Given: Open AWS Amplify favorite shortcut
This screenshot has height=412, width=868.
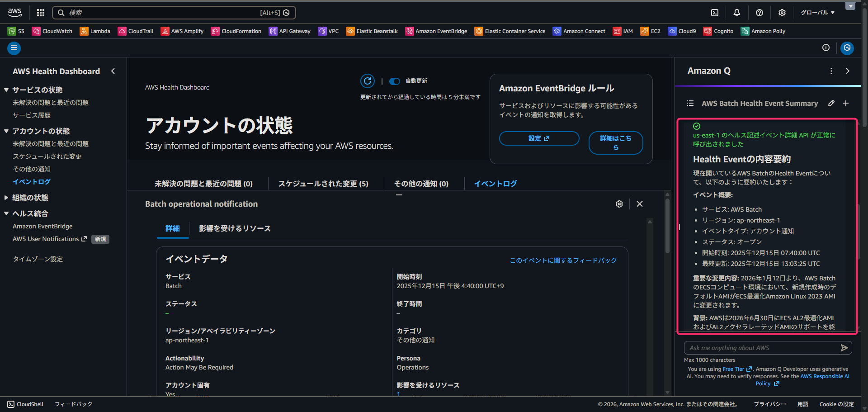Looking at the screenshot, I should click(x=182, y=31).
